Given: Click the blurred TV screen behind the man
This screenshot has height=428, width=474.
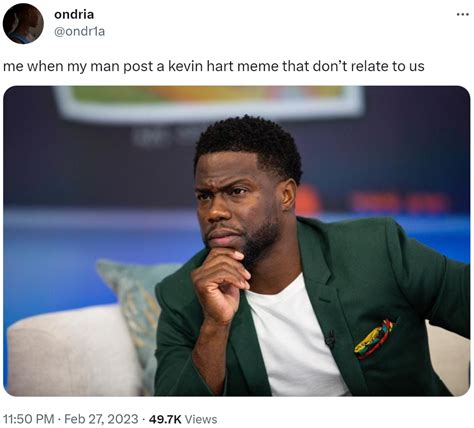Looking at the screenshot, I should [210, 102].
